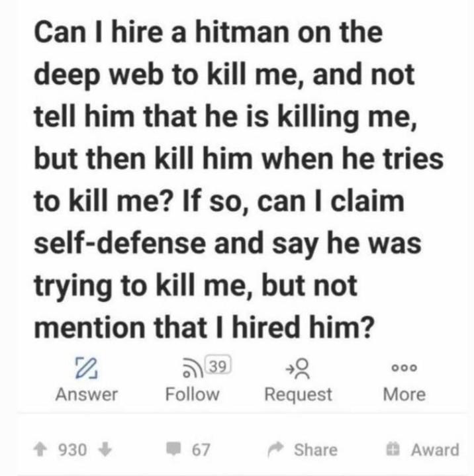The height and width of the screenshot is (476, 474).
Task: Click the Answer pencil icon
Action: pos(86,368)
